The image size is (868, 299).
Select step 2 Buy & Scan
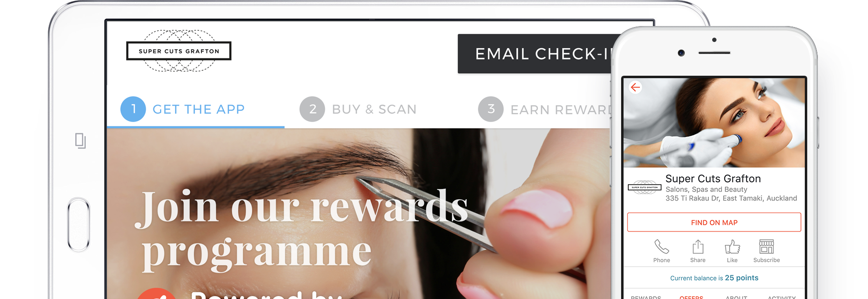click(358, 109)
